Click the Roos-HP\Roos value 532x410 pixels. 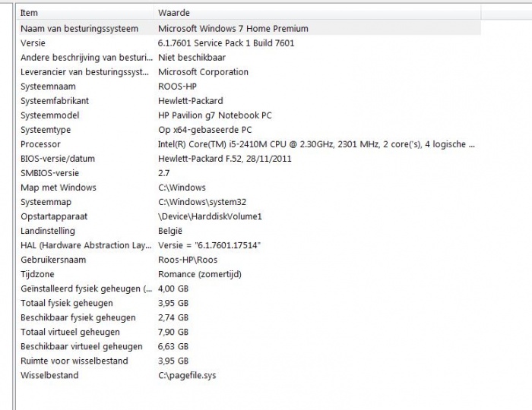[188, 260]
